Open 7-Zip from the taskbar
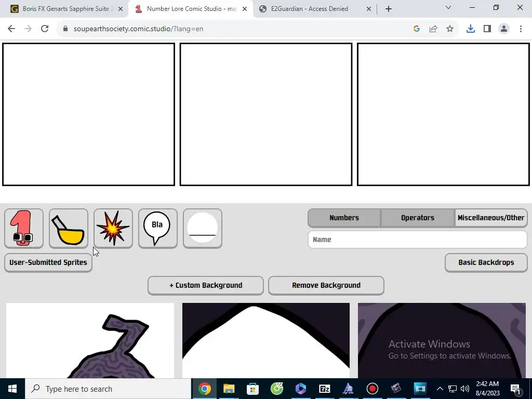This screenshot has height=399, width=532. [325, 389]
